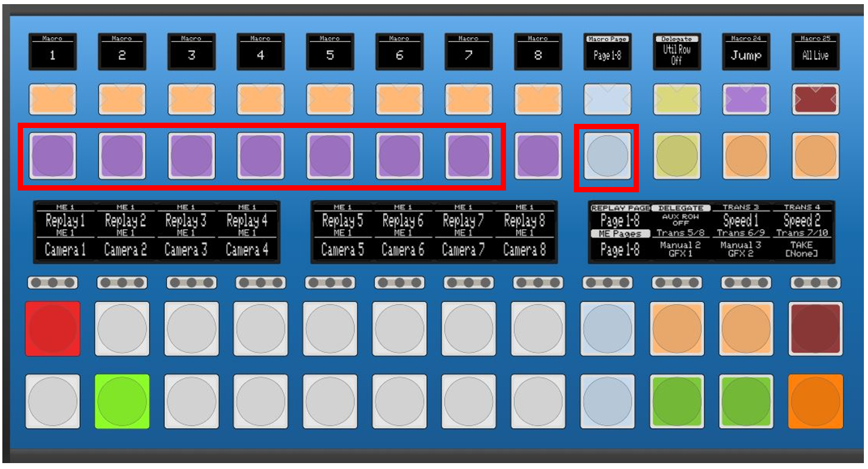Click the dark red button under All Live display
This screenshot has height=469, width=868.
pyautogui.click(x=815, y=99)
